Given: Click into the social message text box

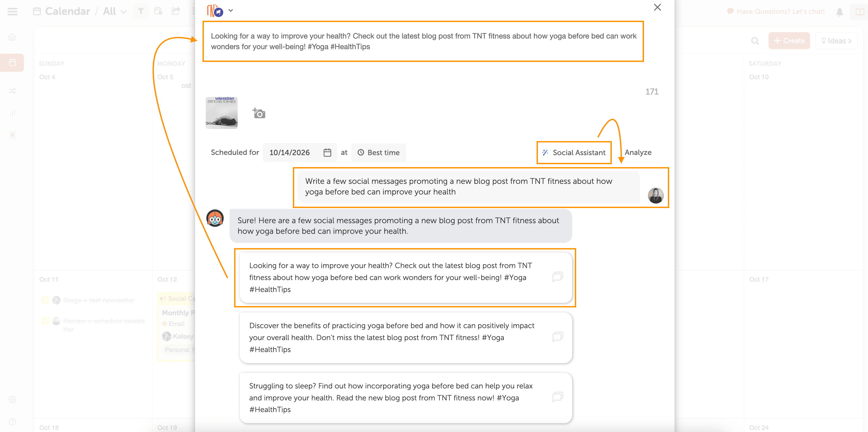Looking at the screenshot, I should pyautogui.click(x=423, y=41).
